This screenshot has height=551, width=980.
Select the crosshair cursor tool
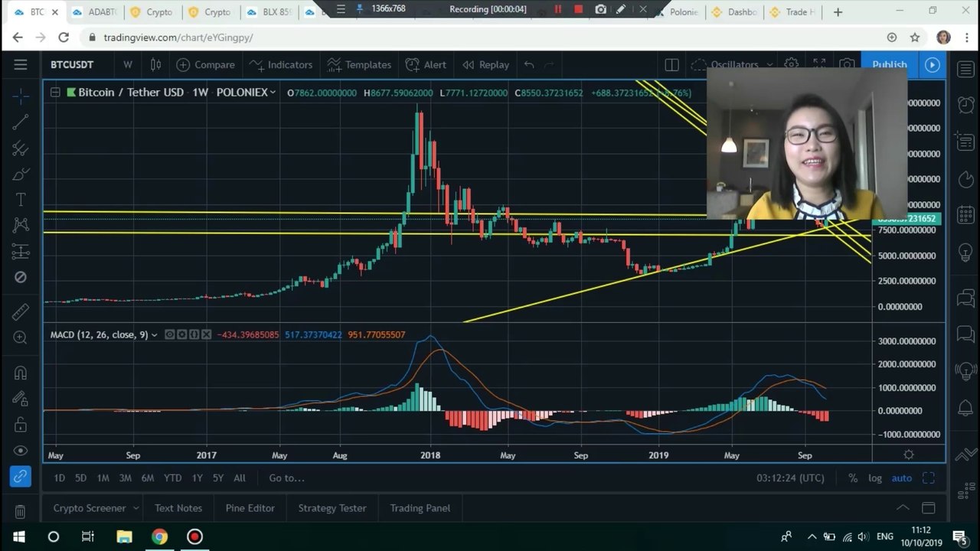(x=21, y=96)
